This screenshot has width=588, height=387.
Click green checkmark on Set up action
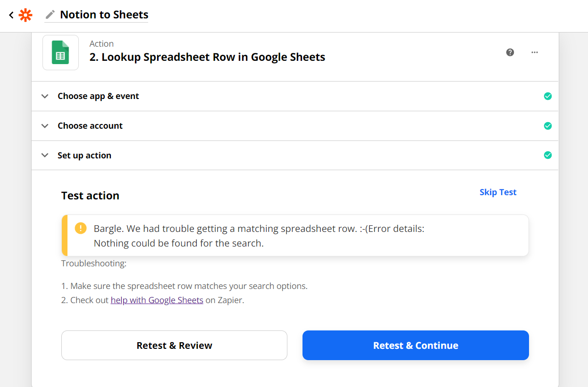[x=548, y=155]
